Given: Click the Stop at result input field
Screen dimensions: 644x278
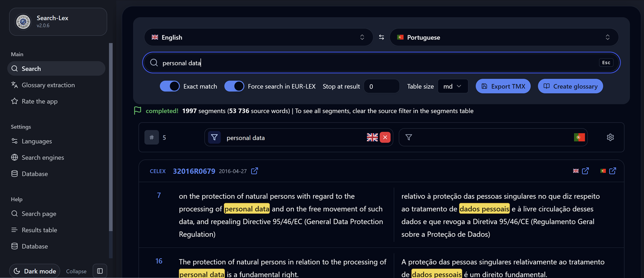Looking at the screenshot, I should 381,86.
